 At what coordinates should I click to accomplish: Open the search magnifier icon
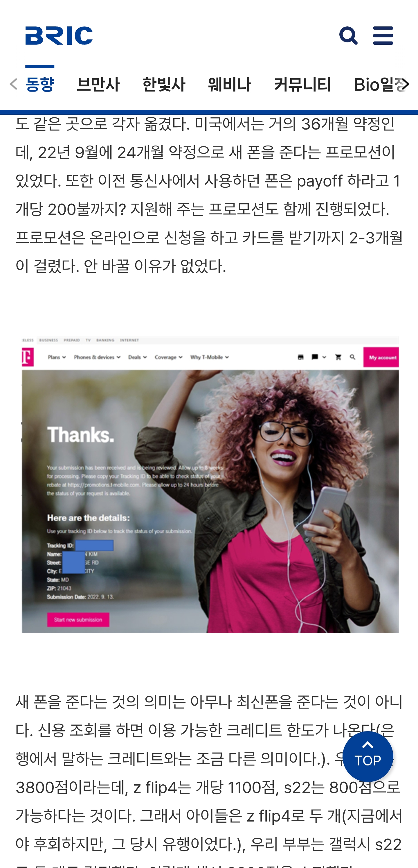point(348,36)
